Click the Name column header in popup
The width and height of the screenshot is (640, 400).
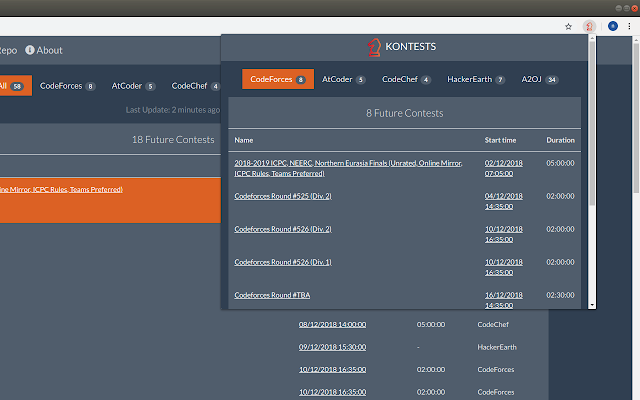point(244,140)
